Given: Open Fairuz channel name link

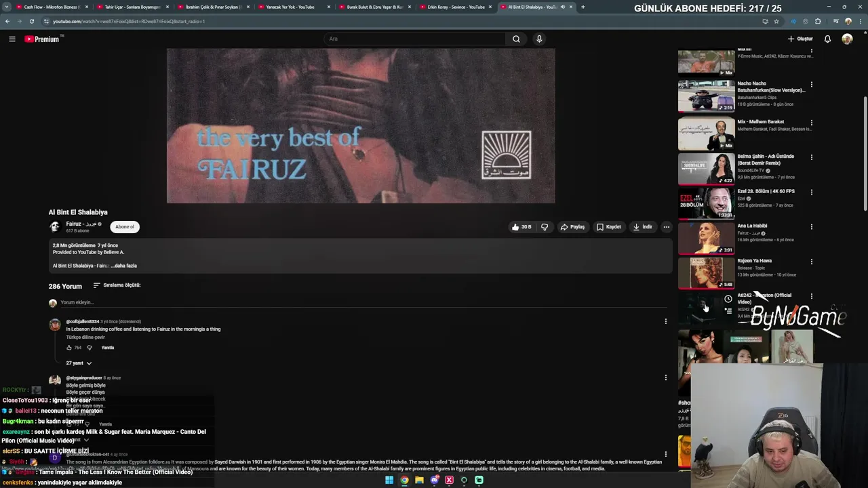Looking at the screenshot, I should 81,224.
